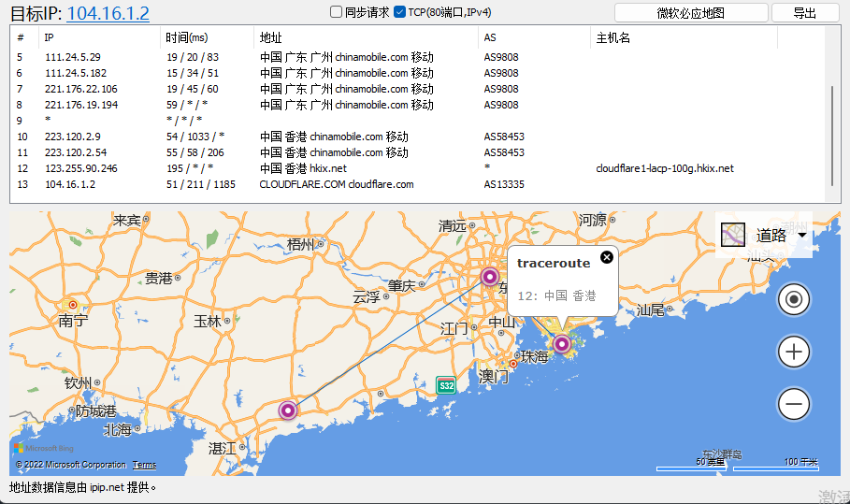Select row with IP 123.255.90.246

417,168
